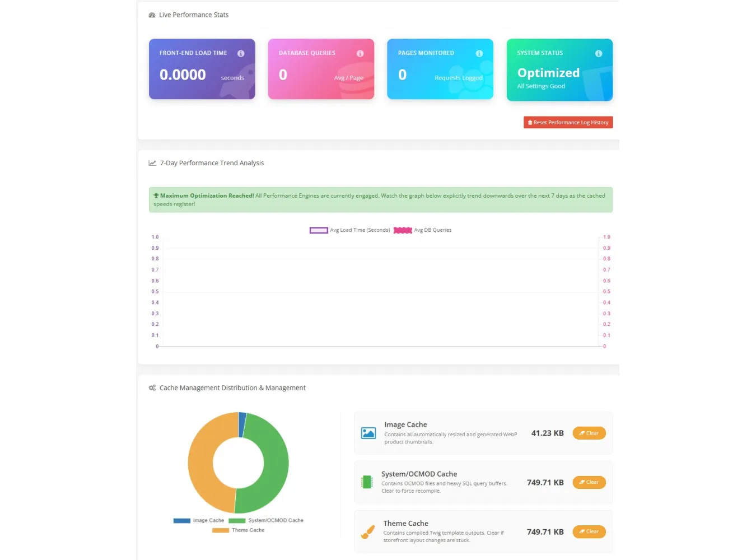Click the Optimized status text
Screen dimensions: 756x560
pos(548,73)
